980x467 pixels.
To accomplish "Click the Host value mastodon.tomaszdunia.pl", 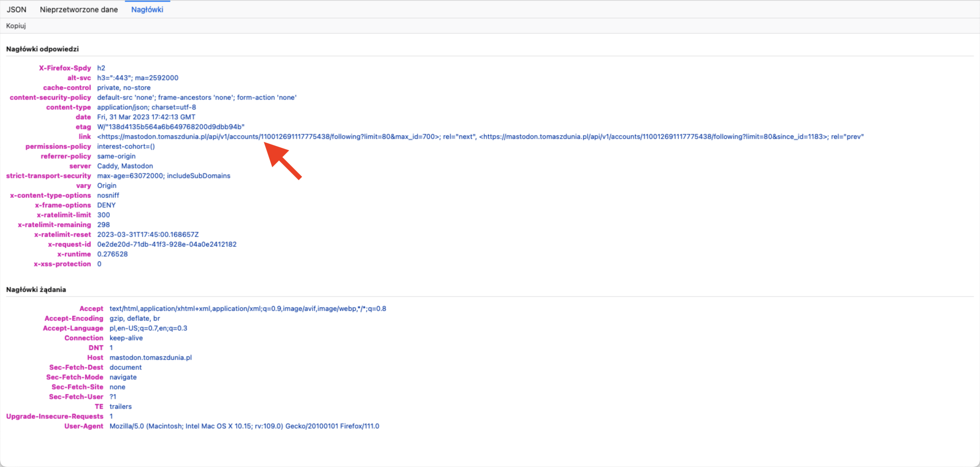I will pos(151,357).
